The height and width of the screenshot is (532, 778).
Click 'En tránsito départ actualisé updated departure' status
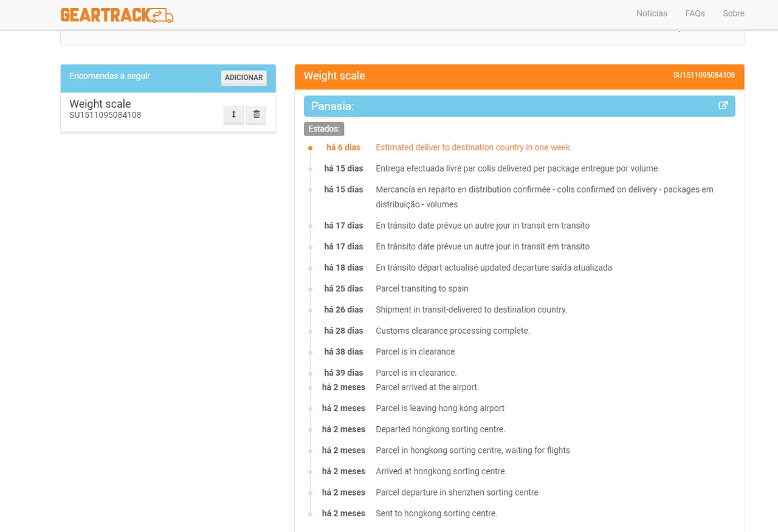pos(494,268)
